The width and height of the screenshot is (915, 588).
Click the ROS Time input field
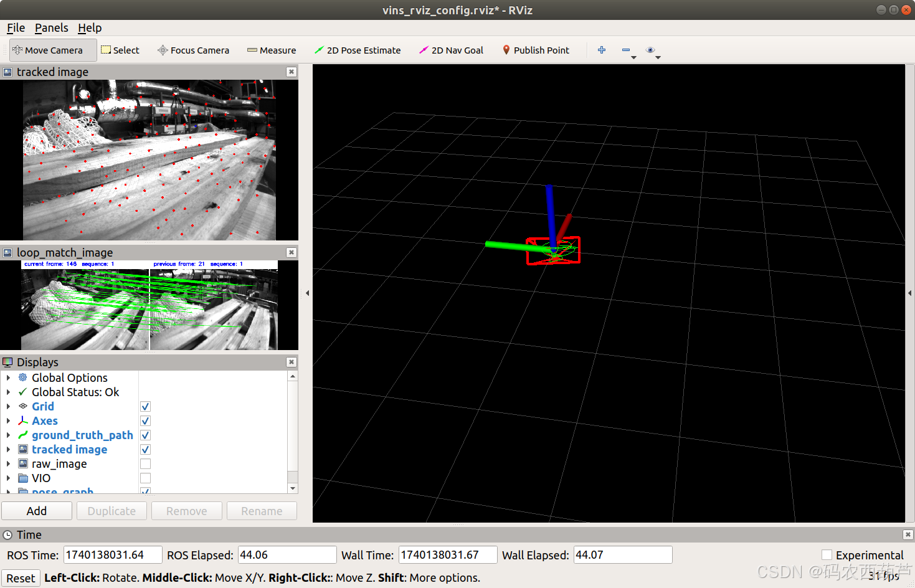click(112, 554)
